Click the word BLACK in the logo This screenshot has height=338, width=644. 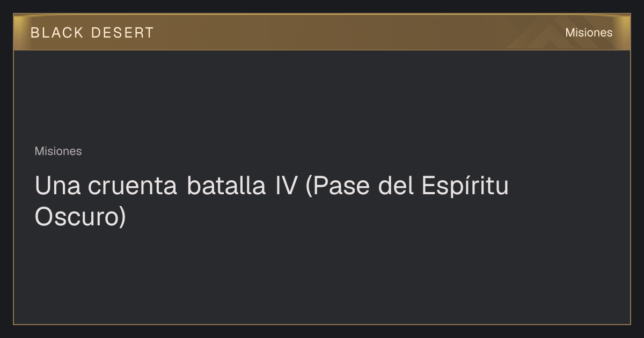point(57,33)
